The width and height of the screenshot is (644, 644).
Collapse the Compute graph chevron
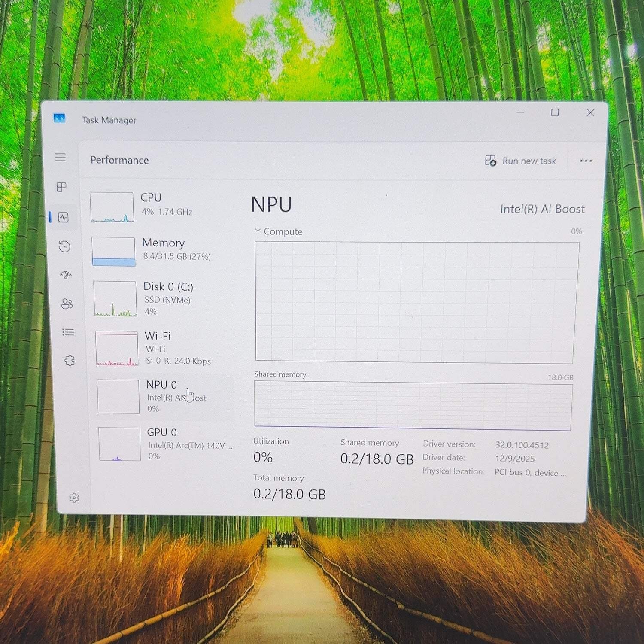pyautogui.click(x=258, y=231)
